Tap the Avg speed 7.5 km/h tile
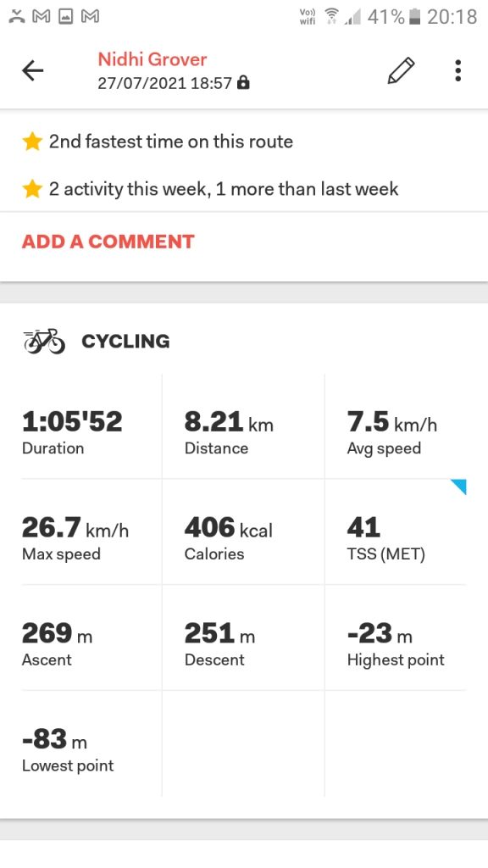The height and width of the screenshot is (868, 488). [396, 426]
